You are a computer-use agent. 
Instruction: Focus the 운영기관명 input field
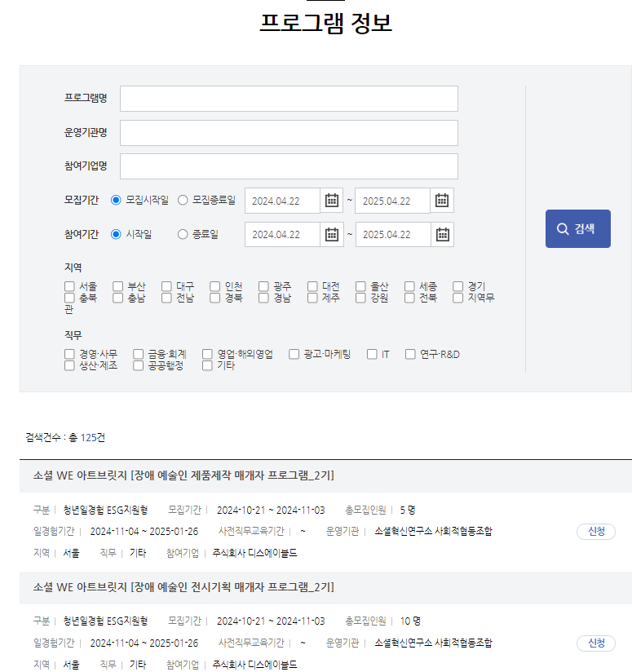click(289, 133)
